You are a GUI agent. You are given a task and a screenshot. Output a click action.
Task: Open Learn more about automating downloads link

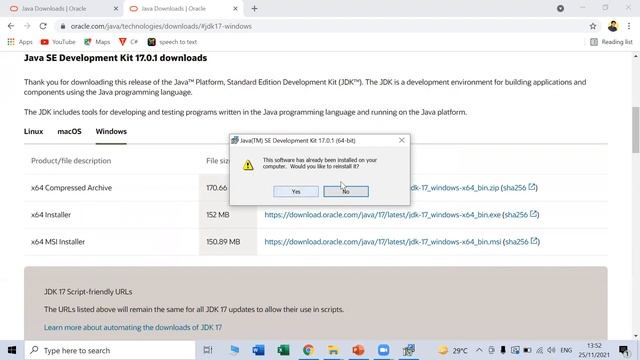click(133, 327)
